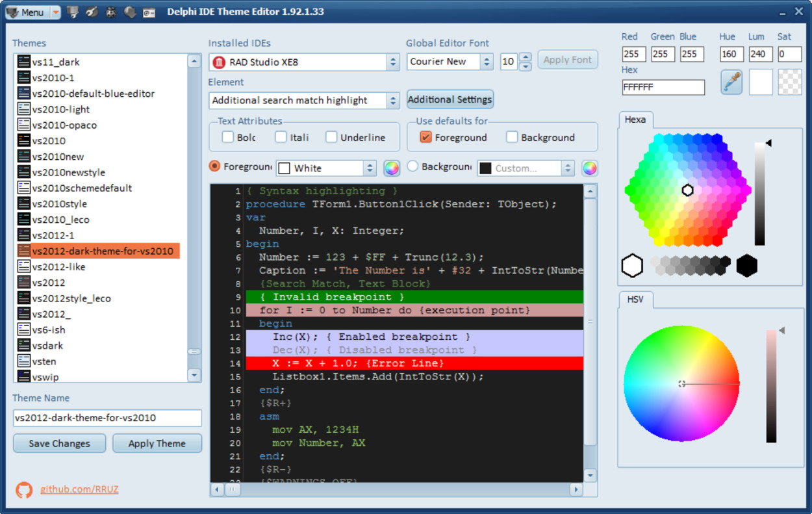Image resolution: width=812 pixels, height=514 pixels.
Task: Pick color with the eyedropper tool
Action: pos(732,83)
